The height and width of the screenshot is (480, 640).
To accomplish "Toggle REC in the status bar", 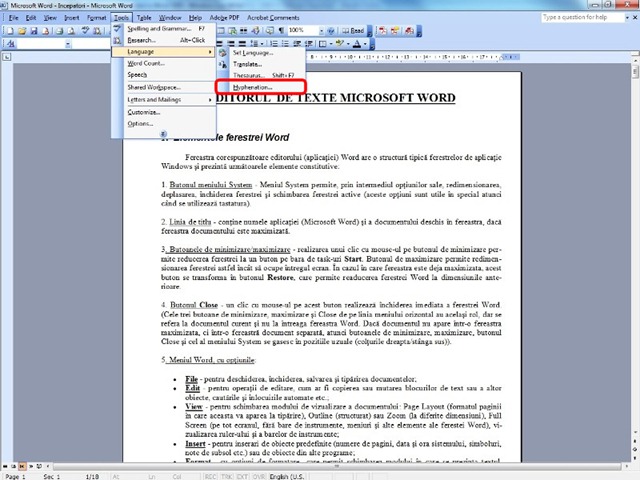I will click(211, 476).
